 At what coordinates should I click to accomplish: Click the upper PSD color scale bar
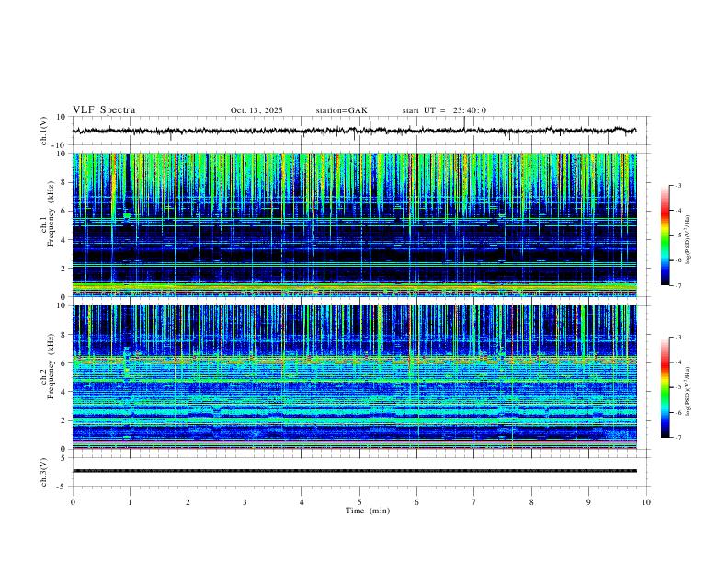tap(665, 236)
